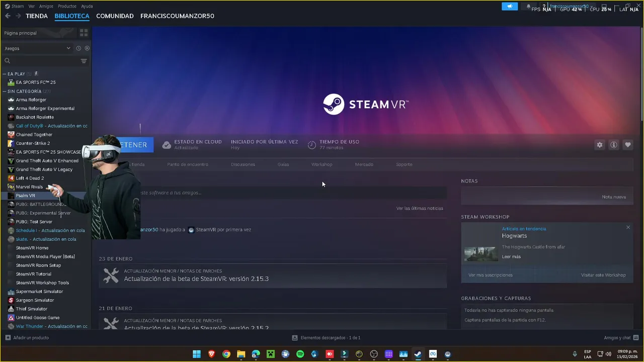Click Leer más on Hogwarts article
The height and width of the screenshot is (362, 644).
(x=511, y=257)
